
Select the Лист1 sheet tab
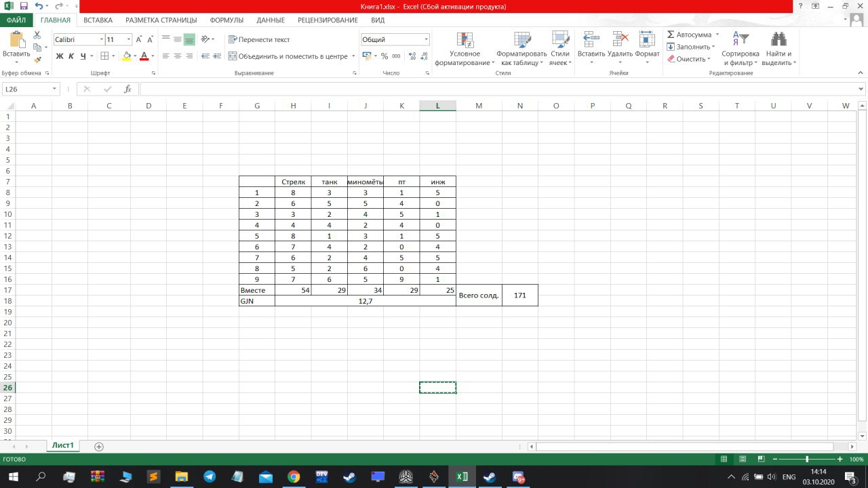click(x=63, y=445)
